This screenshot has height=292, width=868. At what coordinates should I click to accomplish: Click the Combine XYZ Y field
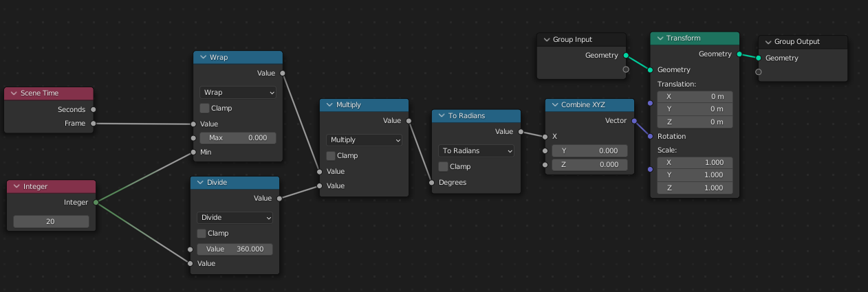[x=590, y=150]
